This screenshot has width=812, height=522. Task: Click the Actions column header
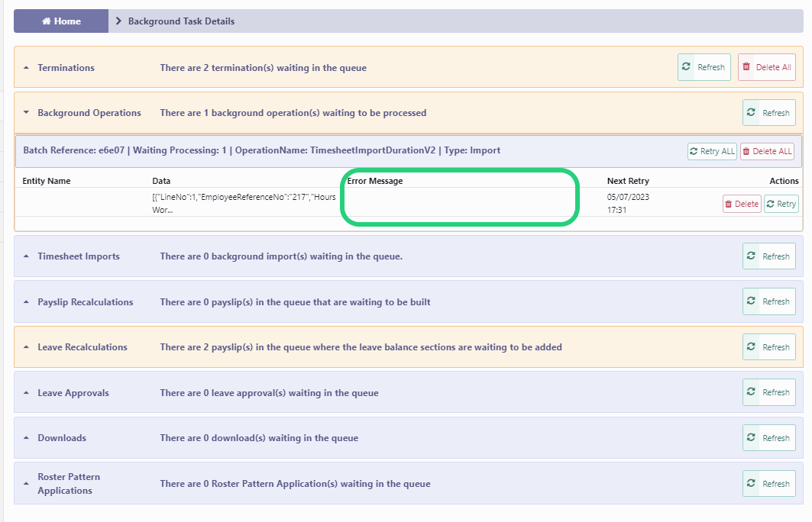click(x=784, y=181)
